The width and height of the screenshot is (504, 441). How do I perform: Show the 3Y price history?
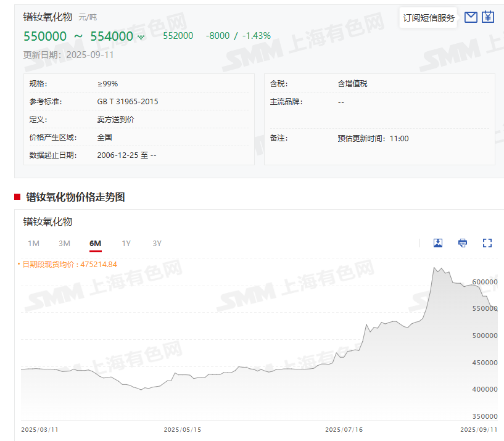(x=157, y=243)
